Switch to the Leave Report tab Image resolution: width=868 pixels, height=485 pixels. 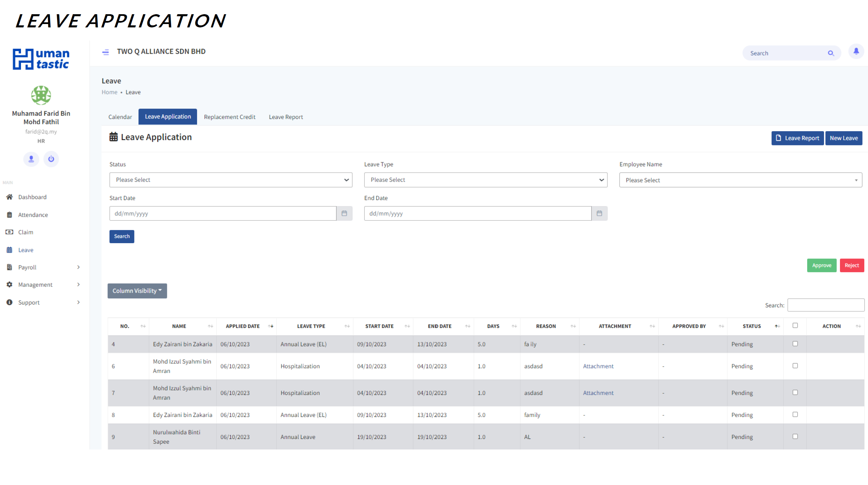pyautogui.click(x=286, y=116)
